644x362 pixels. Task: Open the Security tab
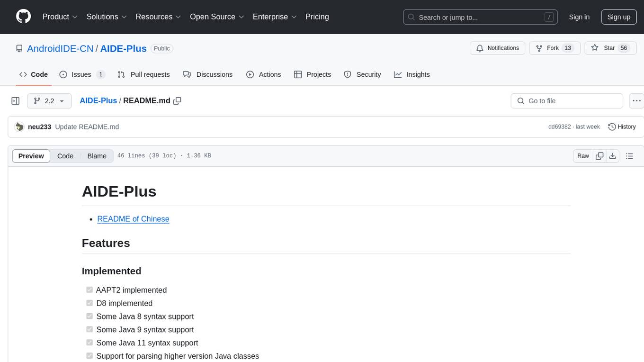pyautogui.click(x=362, y=74)
